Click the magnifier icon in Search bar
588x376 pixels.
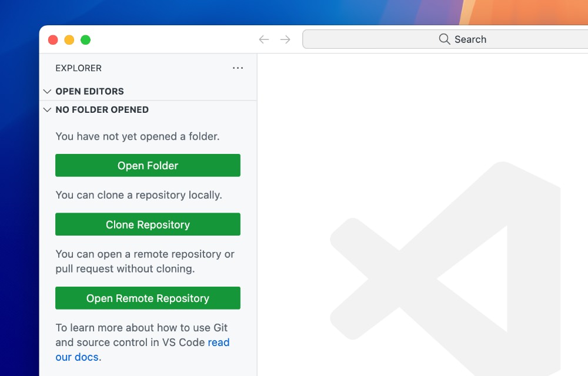[445, 39]
